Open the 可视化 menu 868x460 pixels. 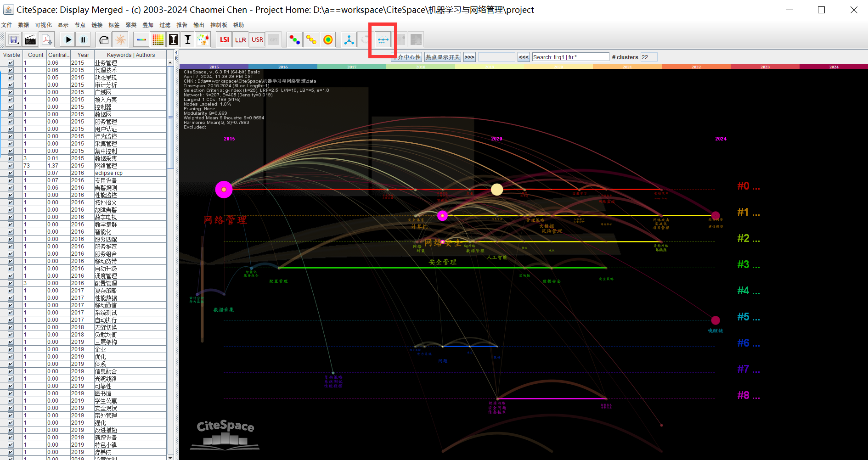(x=44, y=25)
